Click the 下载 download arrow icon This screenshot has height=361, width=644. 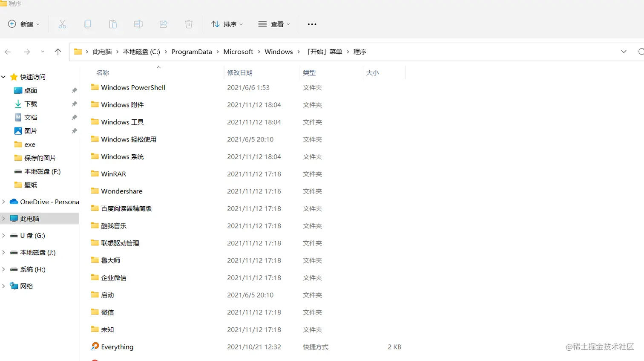[x=18, y=104]
